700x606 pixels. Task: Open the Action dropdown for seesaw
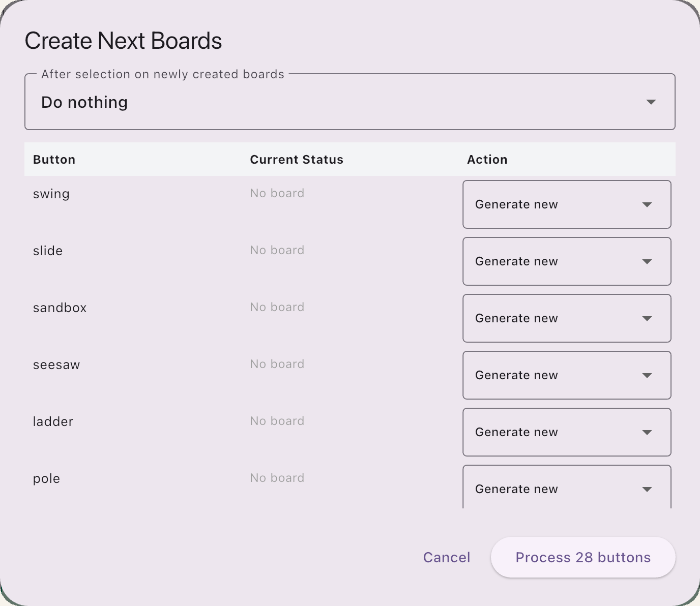(567, 375)
